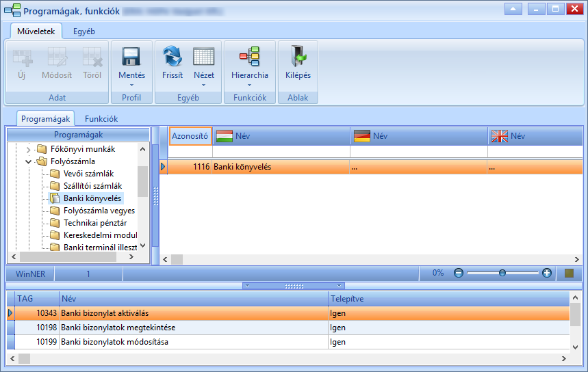Switch to the Műveletek ribbon tab
Image resolution: width=588 pixels, height=372 pixels.
(36, 31)
